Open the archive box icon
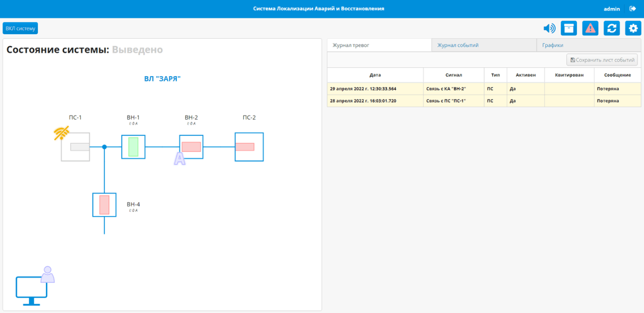644x313 pixels. pos(569,28)
